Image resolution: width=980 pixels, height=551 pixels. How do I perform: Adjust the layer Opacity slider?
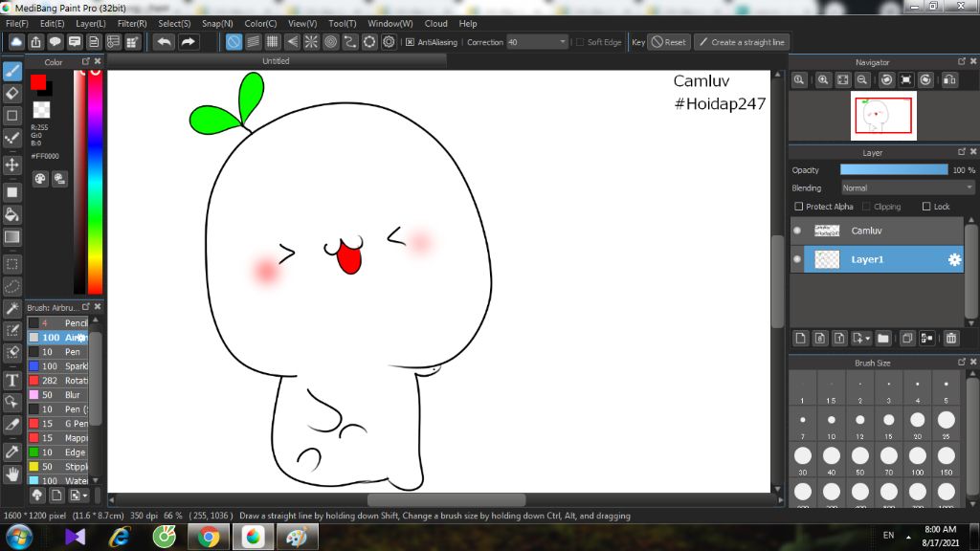click(x=894, y=170)
